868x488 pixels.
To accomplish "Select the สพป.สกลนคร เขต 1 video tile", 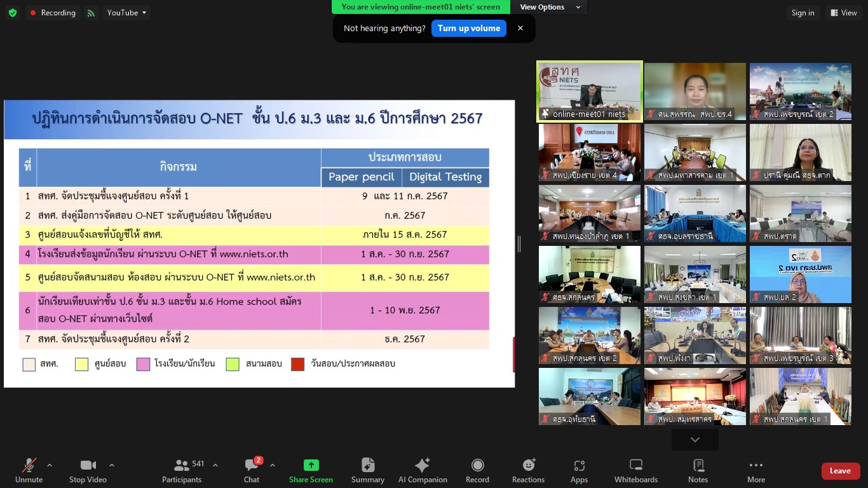I will 801,396.
